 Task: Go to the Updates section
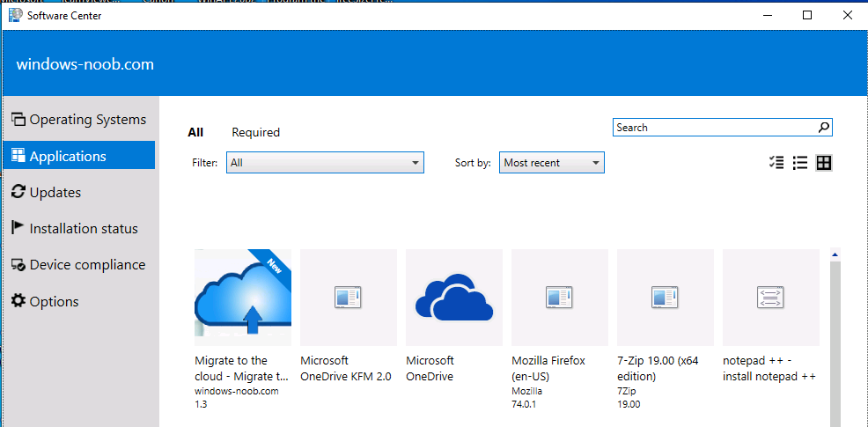79,192
